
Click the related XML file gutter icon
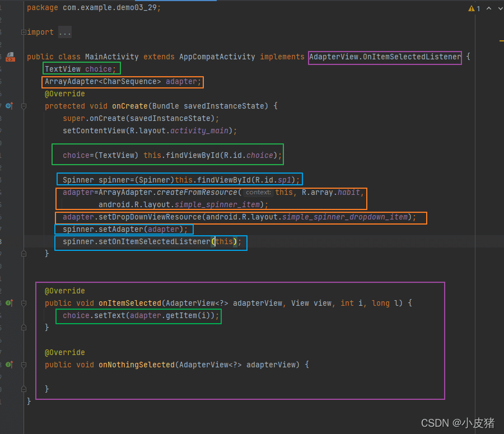(x=10, y=57)
